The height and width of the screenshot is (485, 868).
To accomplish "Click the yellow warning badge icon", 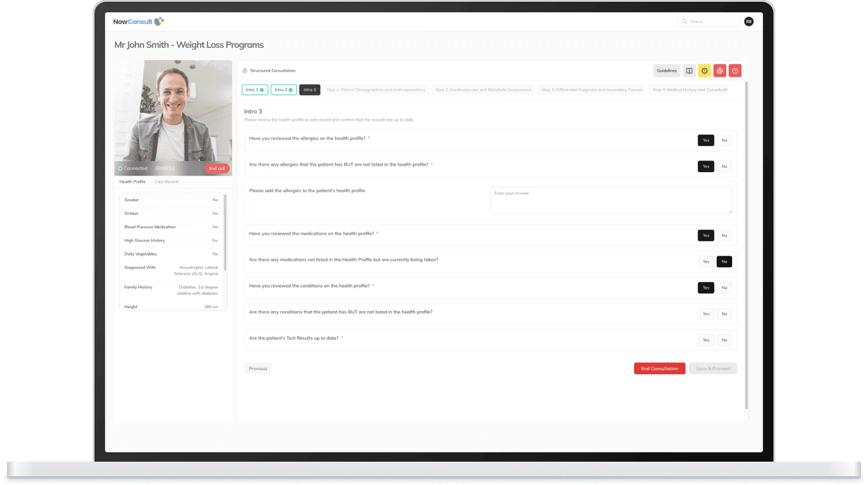I will [704, 71].
